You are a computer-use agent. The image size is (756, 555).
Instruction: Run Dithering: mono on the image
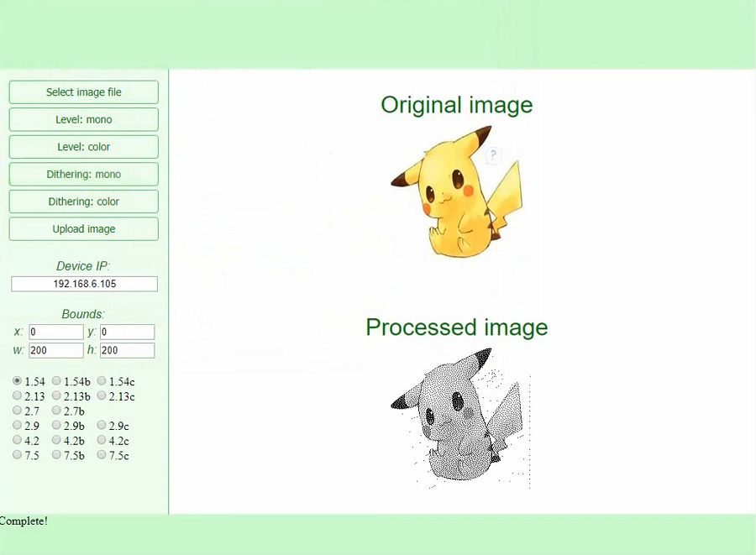click(x=83, y=175)
